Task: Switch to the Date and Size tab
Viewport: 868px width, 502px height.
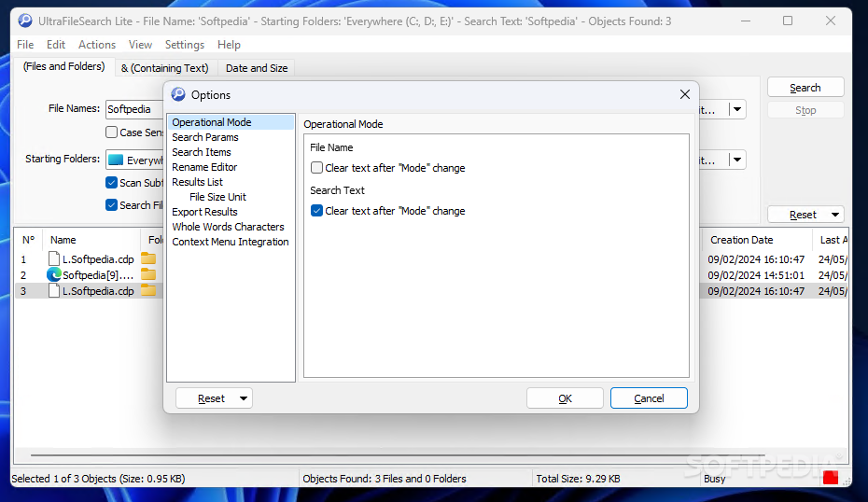Action: (257, 68)
